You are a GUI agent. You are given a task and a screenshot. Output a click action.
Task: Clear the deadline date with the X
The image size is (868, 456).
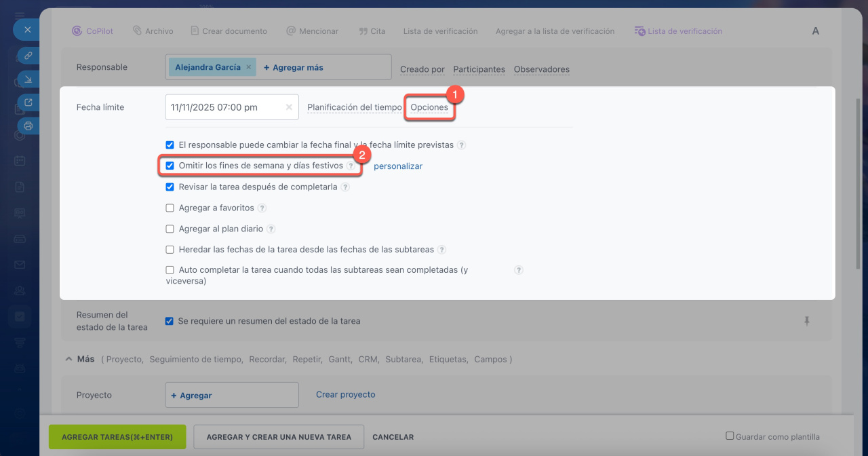point(289,107)
